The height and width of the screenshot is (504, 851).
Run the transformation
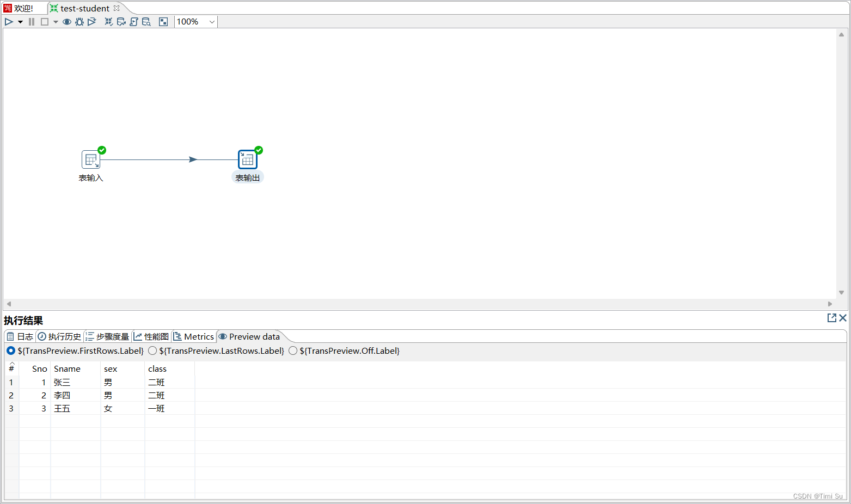point(8,22)
